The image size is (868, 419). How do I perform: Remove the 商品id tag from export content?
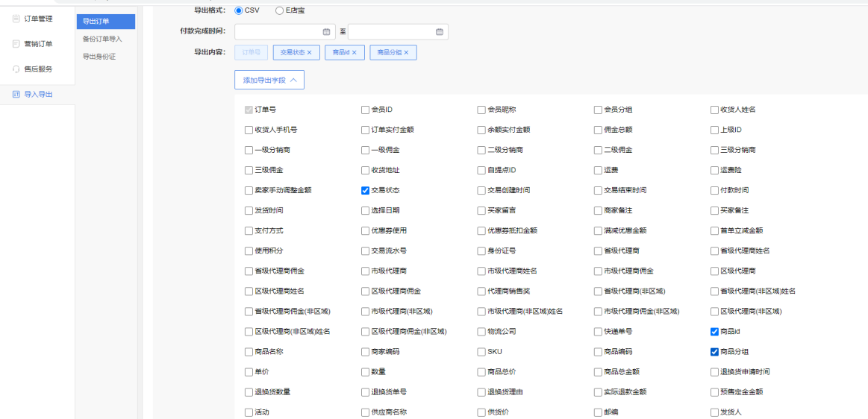355,53
